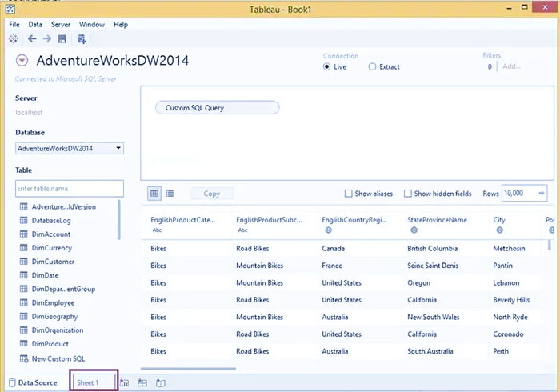Click the Coronado city cell
The width and height of the screenshot is (560, 392).
pyautogui.click(x=508, y=334)
